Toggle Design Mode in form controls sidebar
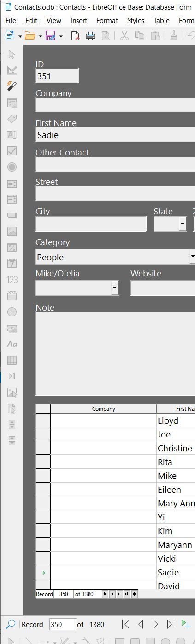195x644 pixels. [12, 70]
